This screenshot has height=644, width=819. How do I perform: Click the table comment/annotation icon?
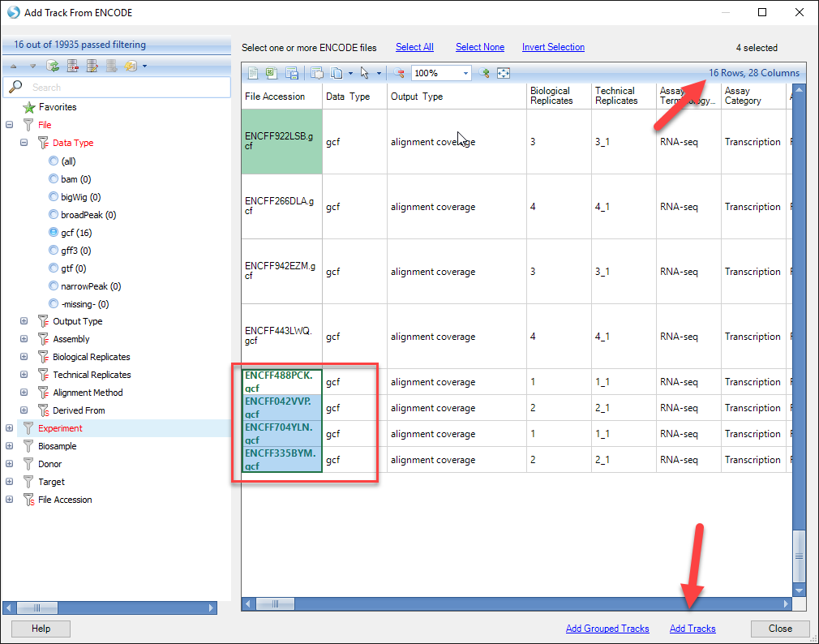[316, 73]
